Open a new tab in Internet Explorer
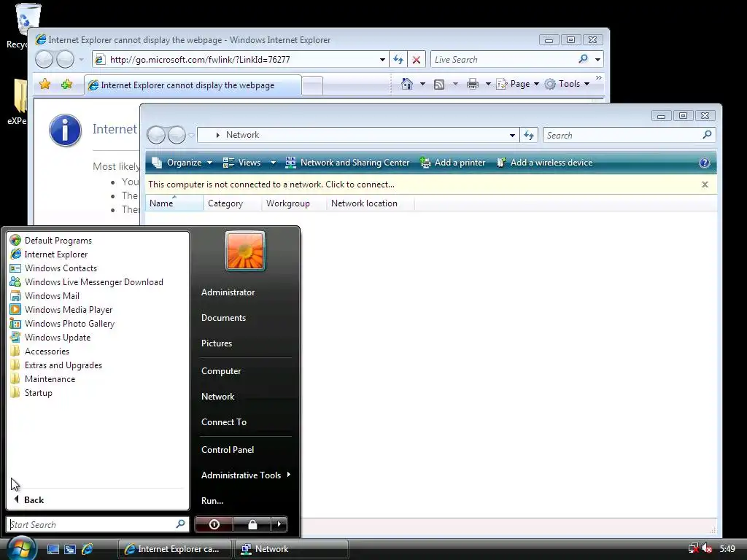Image resolution: width=747 pixels, height=560 pixels. [x=312, y=86]
